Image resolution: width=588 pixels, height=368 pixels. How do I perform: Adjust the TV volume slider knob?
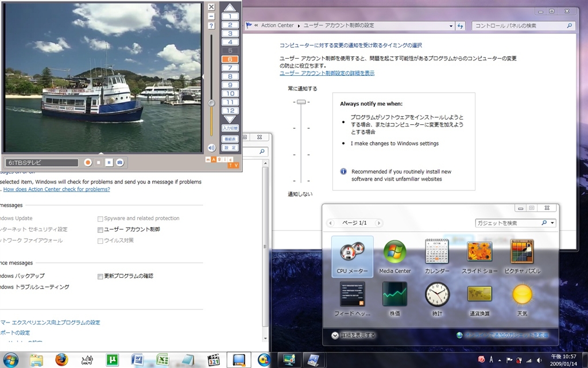[x=211, y=103]
